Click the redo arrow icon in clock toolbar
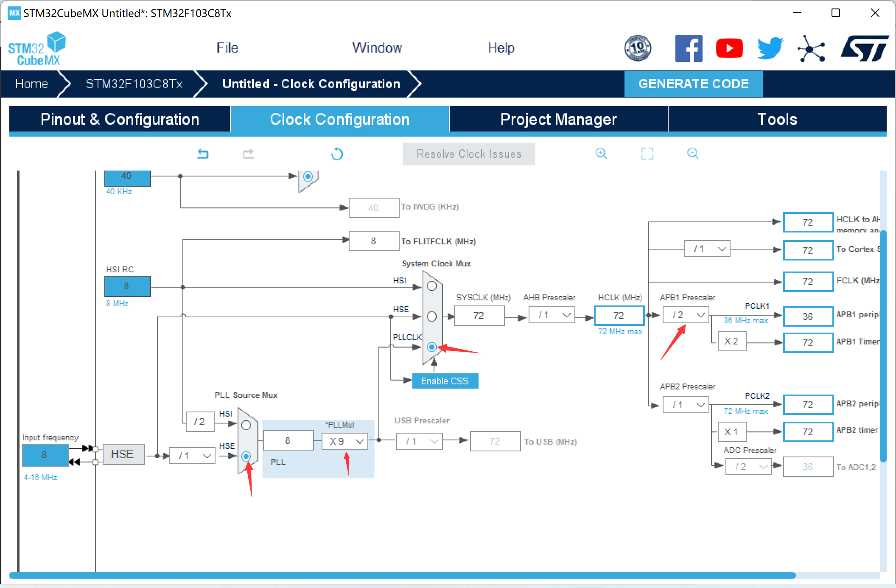 (x=249, y=154)
